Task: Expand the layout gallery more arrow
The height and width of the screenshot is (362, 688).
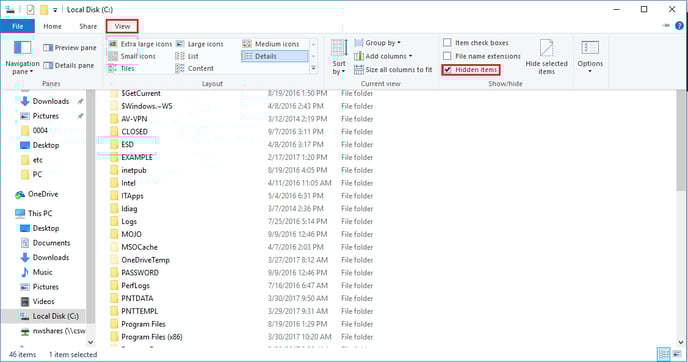Action: (313, 68)
